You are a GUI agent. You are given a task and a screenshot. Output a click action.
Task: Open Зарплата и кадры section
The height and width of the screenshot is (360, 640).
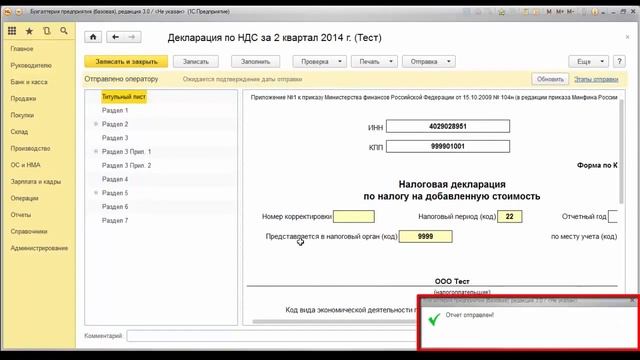point(36,182)
